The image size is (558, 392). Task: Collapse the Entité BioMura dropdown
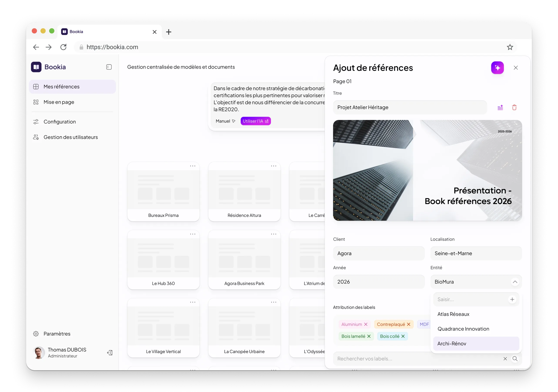515,282
